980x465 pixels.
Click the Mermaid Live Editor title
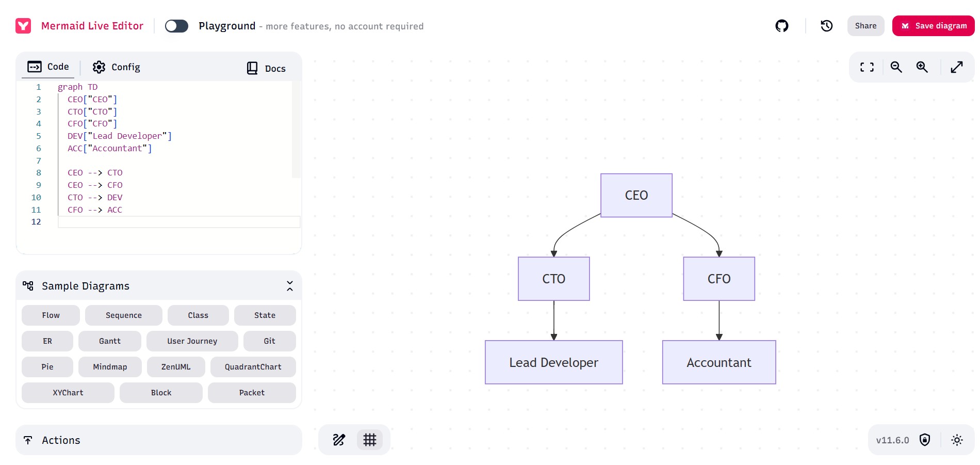(x=92, y=26)
